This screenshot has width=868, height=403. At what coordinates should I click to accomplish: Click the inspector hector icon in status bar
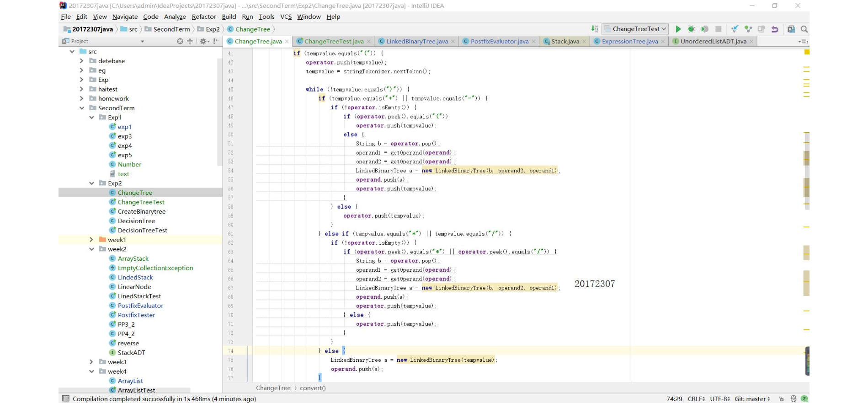793,399
